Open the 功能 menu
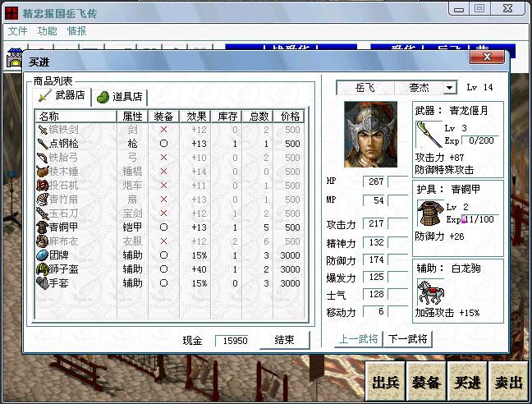This screenshot has height=404, width=532. click(47, 31)
